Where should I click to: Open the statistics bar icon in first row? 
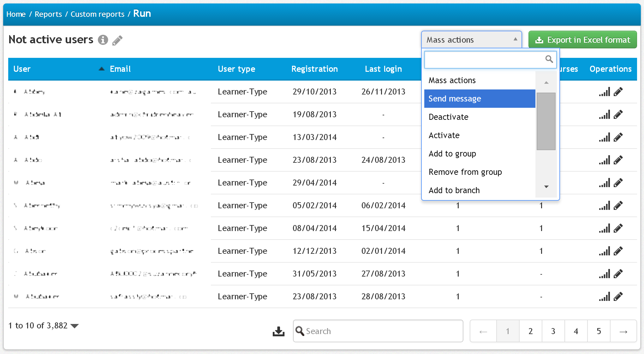coord(604,92)
